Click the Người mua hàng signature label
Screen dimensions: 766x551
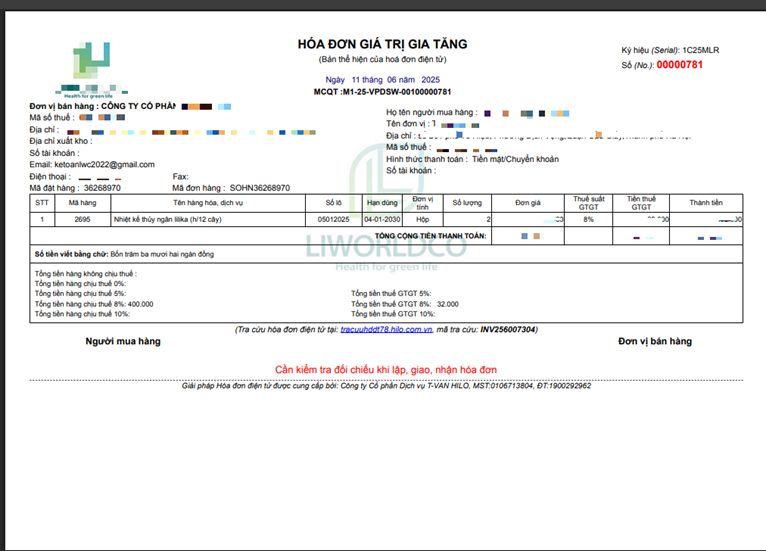(123, 341)
